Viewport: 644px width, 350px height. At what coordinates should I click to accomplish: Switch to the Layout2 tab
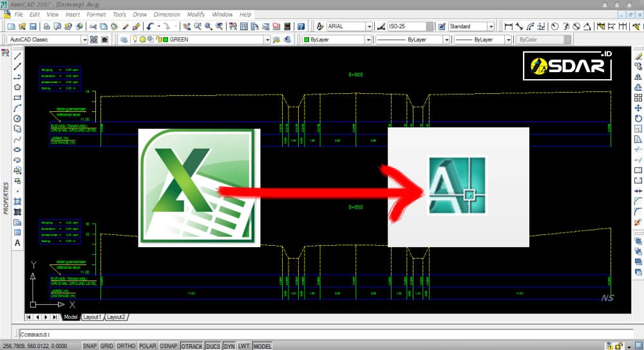coord(116,317)
